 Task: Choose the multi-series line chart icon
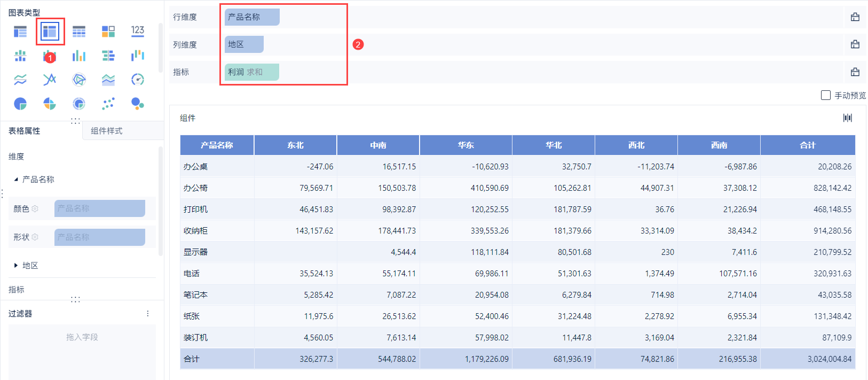(50, 80)
